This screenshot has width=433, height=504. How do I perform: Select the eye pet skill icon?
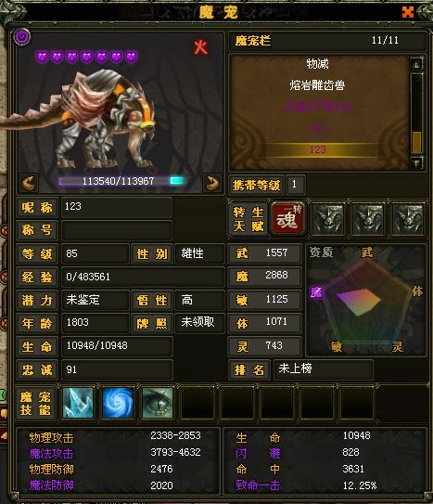[x=158, y=403]
